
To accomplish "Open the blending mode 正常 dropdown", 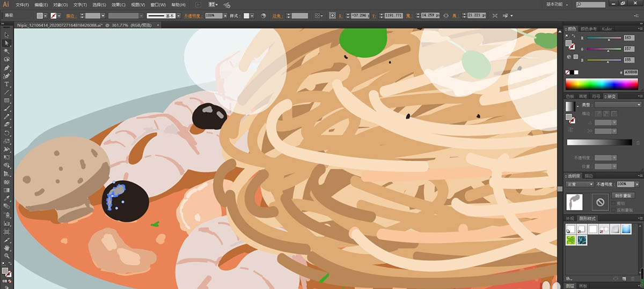I will (x=580, y=184).
